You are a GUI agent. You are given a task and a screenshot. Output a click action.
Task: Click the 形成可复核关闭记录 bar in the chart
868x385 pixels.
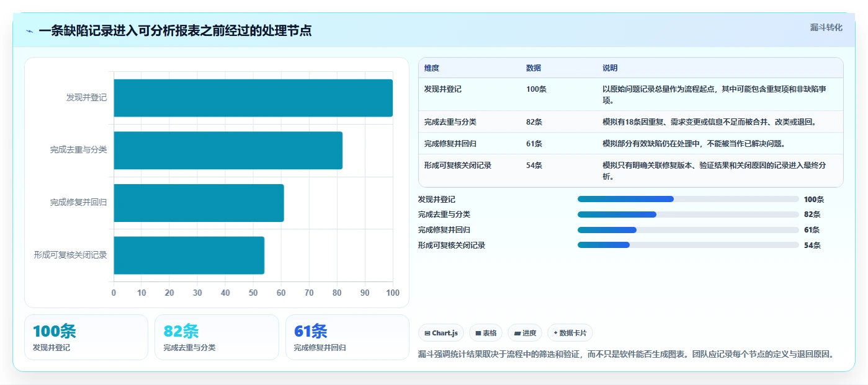tap(189, 255)
